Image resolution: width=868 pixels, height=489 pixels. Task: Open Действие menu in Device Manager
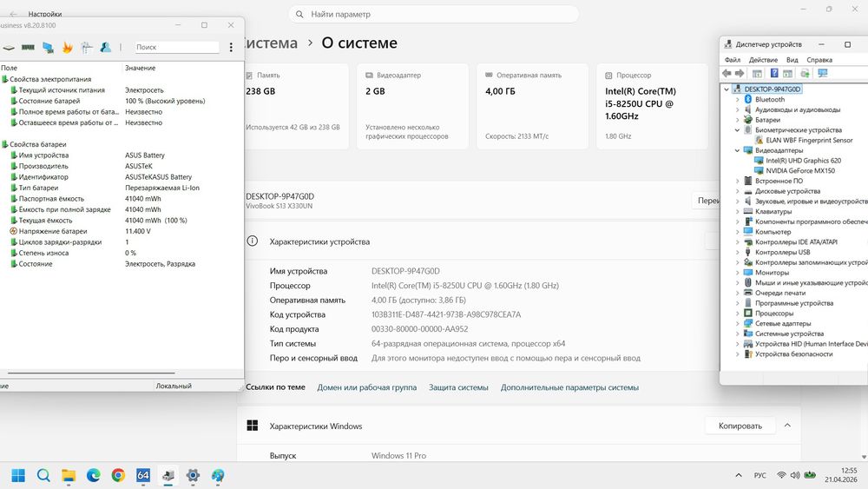pos(763,60)
